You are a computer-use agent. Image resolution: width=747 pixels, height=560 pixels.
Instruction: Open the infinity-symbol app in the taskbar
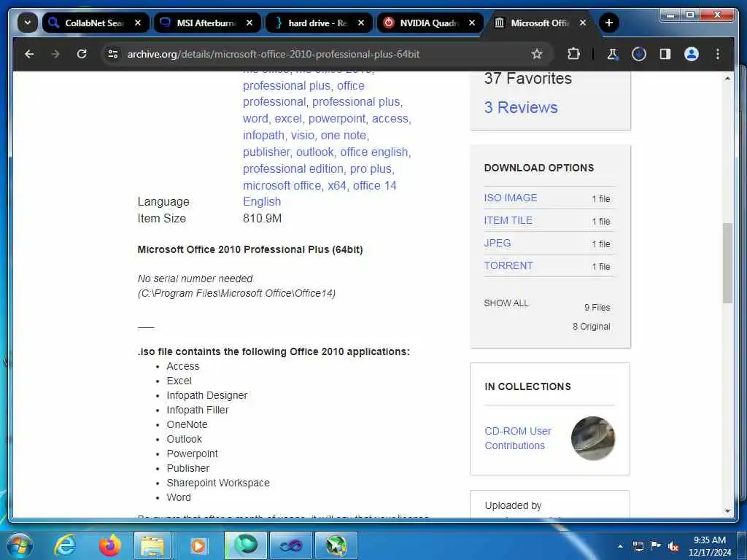pos(291,545)
